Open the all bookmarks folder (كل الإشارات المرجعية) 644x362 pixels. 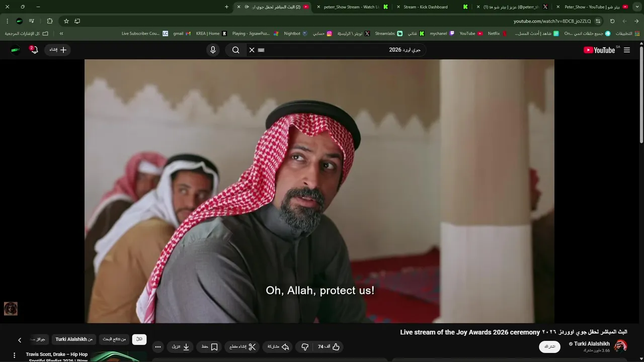pyautogui.click(x=27, y=34)
